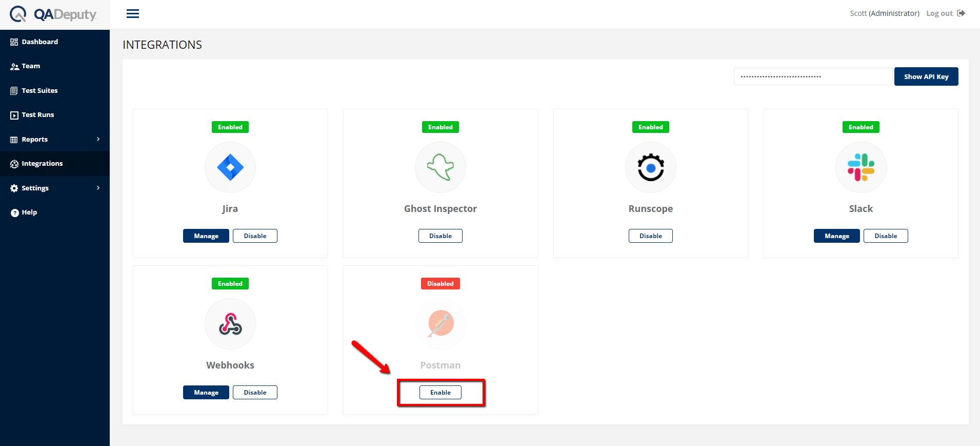980x446 pixels.
Task: Enable the Postman integration
Action: [441, 393]
